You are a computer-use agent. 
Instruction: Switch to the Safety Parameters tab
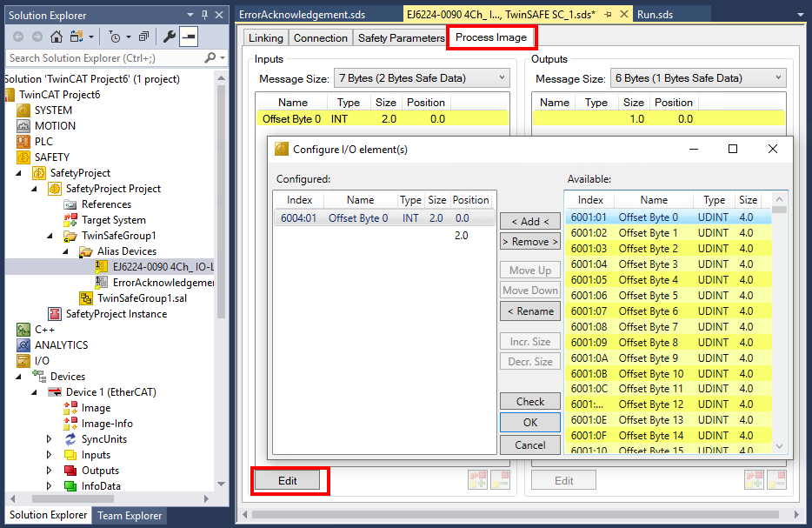tap(402, 37)
